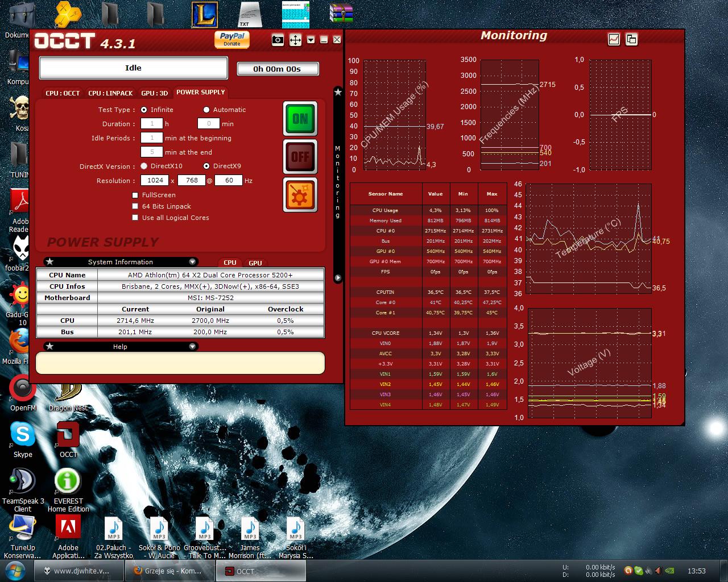728x582 pixels.
Task: Click the CPU Usage row in the sensor table
Action: click(427, 210)
